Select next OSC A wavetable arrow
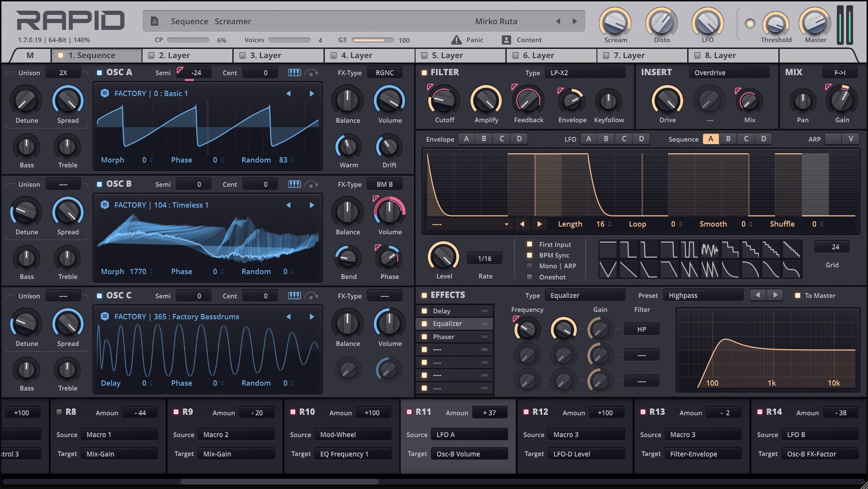 click(311, 93)
